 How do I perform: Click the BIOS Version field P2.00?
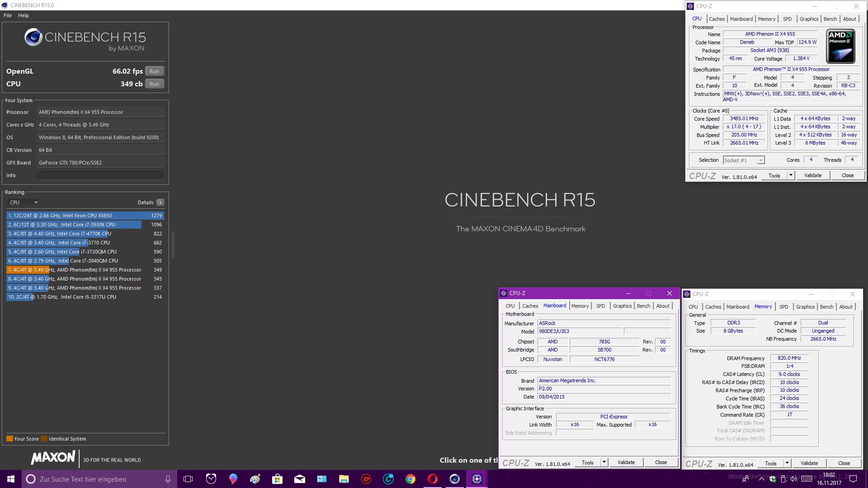[x=604, y=389]
